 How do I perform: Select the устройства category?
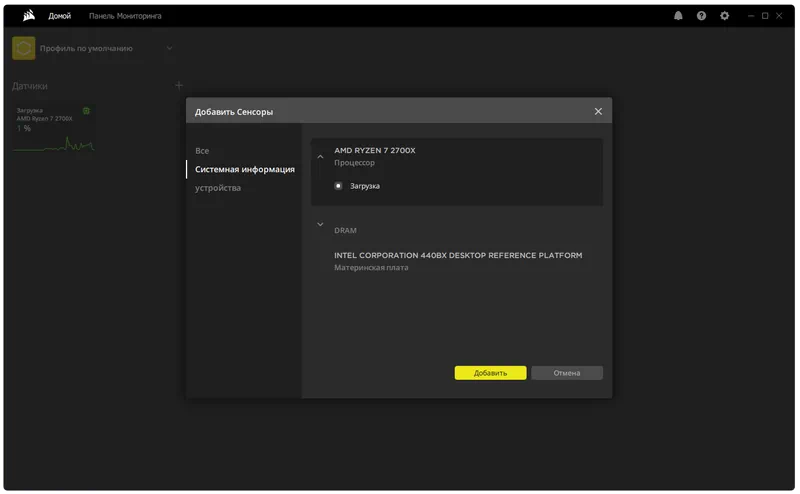coord(218,188)
